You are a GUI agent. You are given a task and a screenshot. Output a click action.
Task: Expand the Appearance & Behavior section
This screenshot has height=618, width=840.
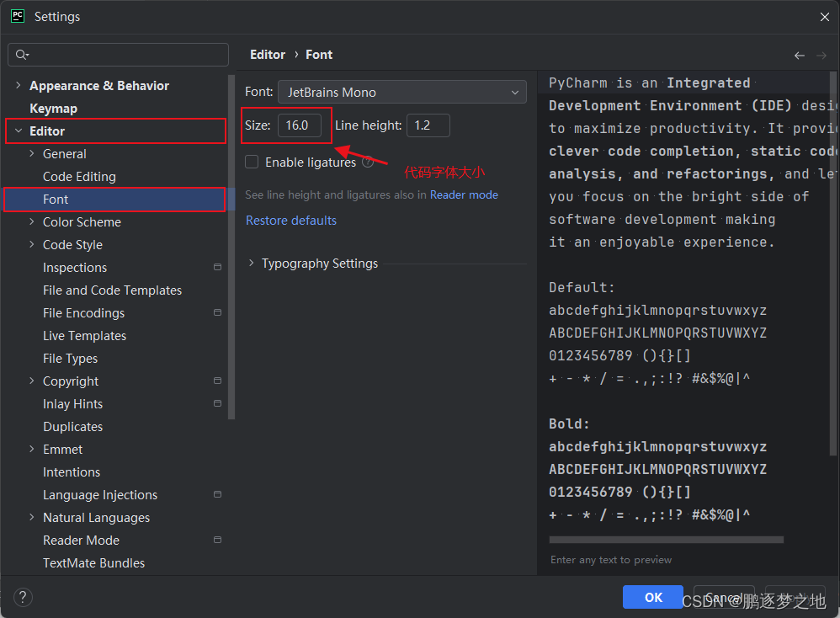pos(19,85)
